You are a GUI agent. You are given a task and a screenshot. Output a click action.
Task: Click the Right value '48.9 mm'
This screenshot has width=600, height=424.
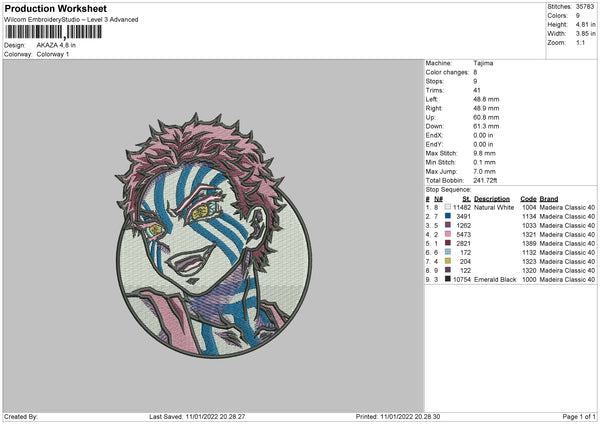tap(486, 108)
